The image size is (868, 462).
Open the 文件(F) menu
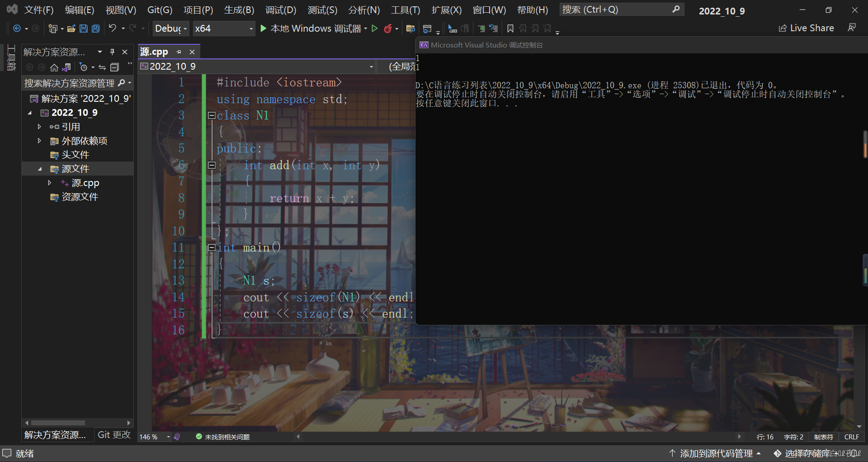[39, 10]
